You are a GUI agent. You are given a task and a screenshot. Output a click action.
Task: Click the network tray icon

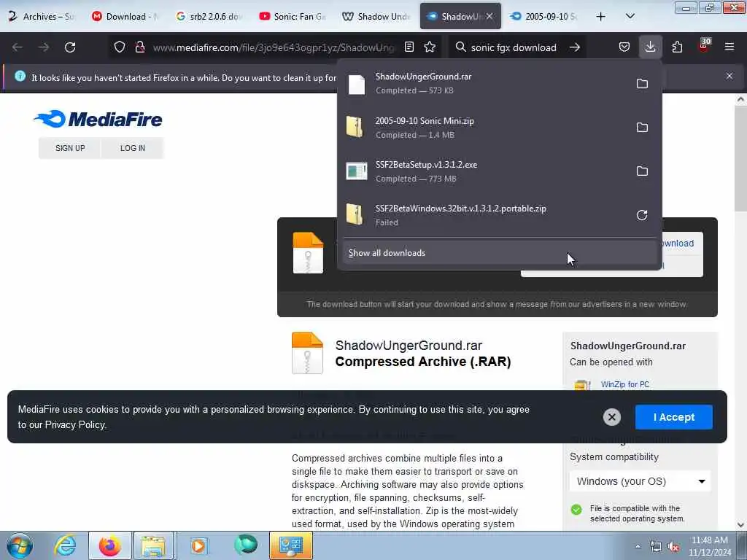coord(656,547)
